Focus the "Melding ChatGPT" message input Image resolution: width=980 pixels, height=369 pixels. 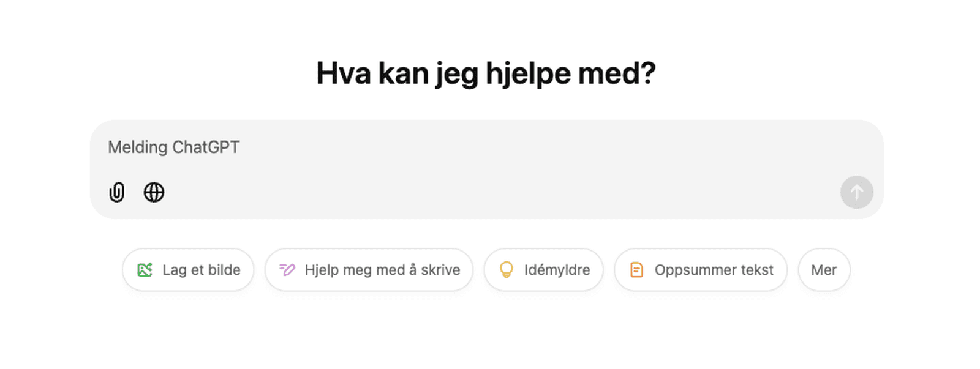(x=429, y=147)
